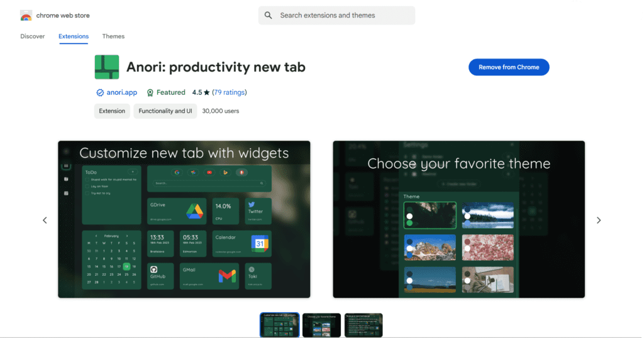The height and width of the screenshot is (338, 644).
Task: Open the Themes tab
Action: (113, 36)
